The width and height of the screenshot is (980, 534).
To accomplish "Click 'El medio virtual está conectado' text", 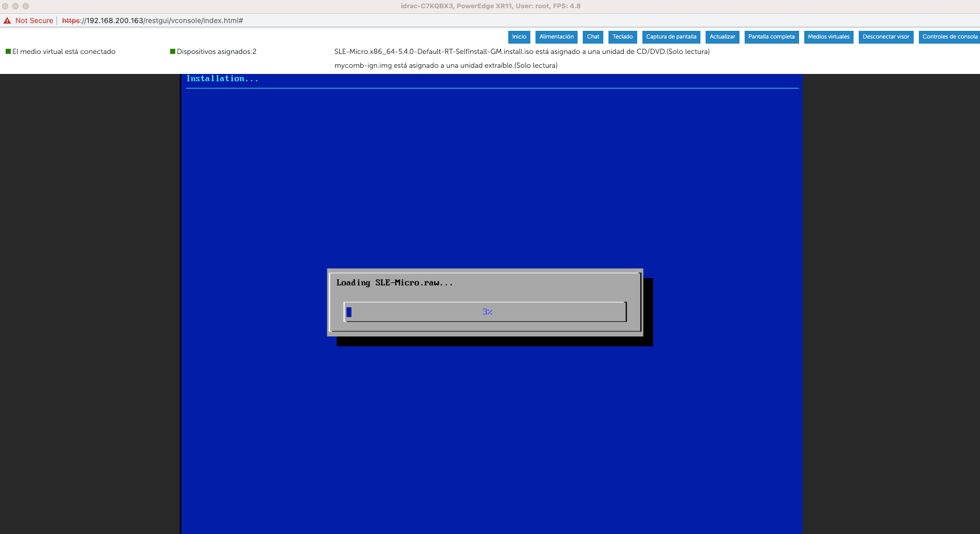I will click(x=64, y=51).
